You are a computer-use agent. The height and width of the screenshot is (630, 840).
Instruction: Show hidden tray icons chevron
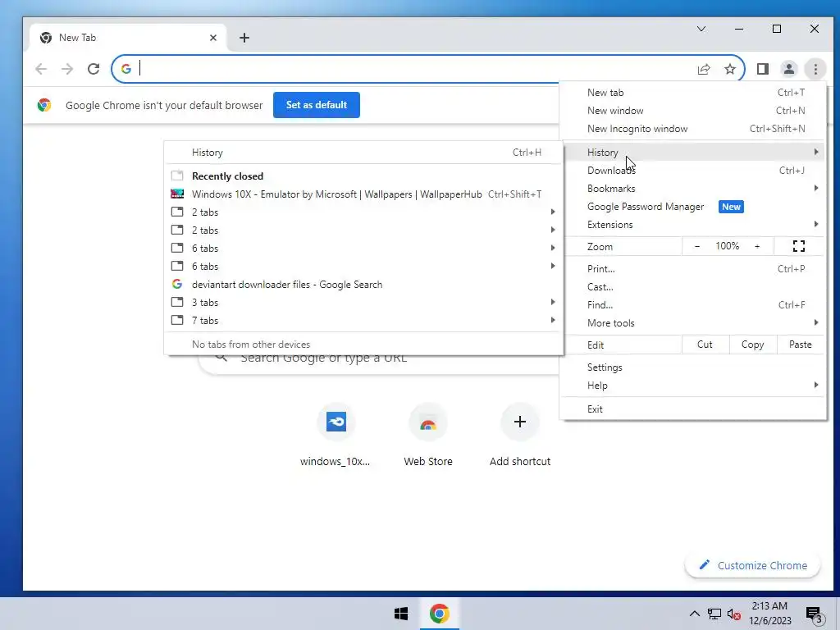(x=694, y=614)
